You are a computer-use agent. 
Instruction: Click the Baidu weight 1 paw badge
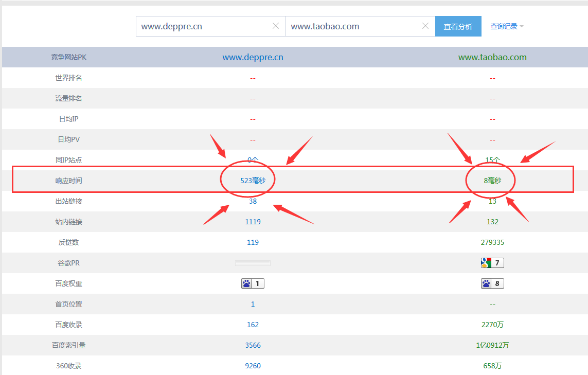click(253, 283)
